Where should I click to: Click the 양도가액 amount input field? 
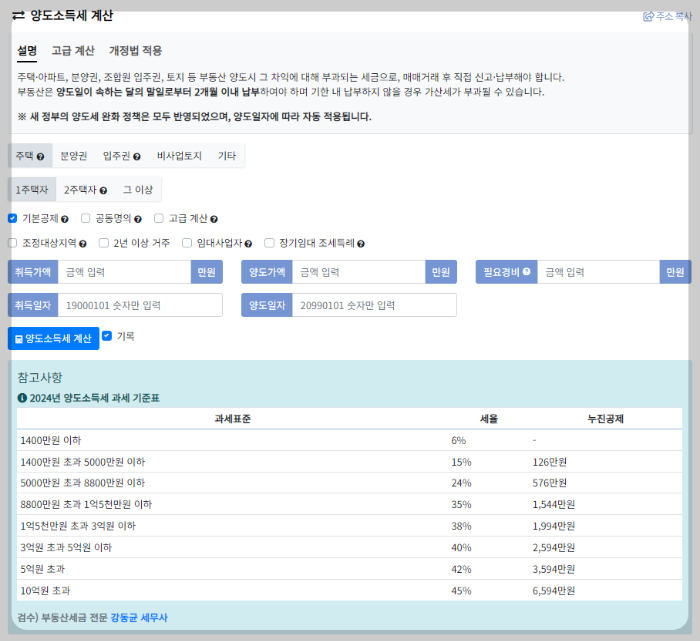point(358,272)
